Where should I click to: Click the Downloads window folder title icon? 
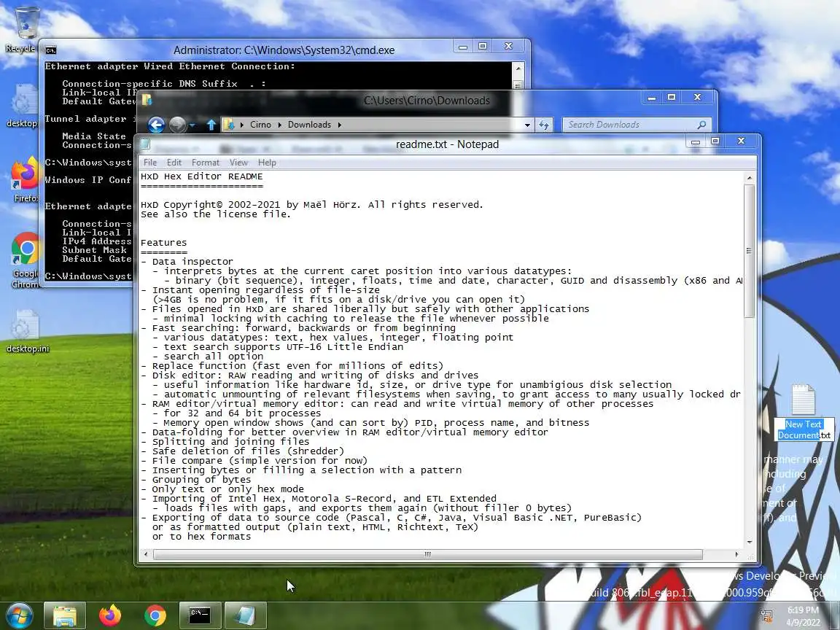147,100
